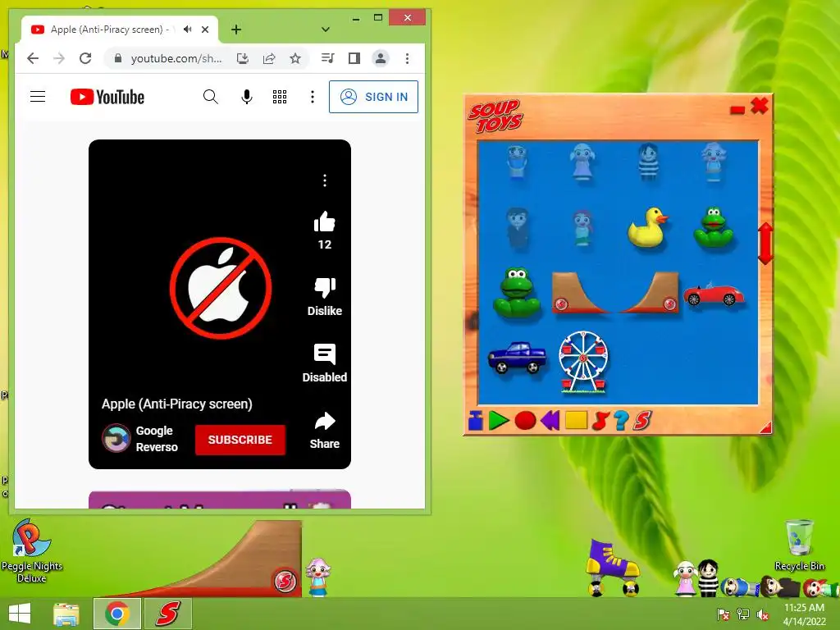This screenshot has width=840, height=630.
Task: Open File Explorer from the taskbar
Action: point(66,614)
